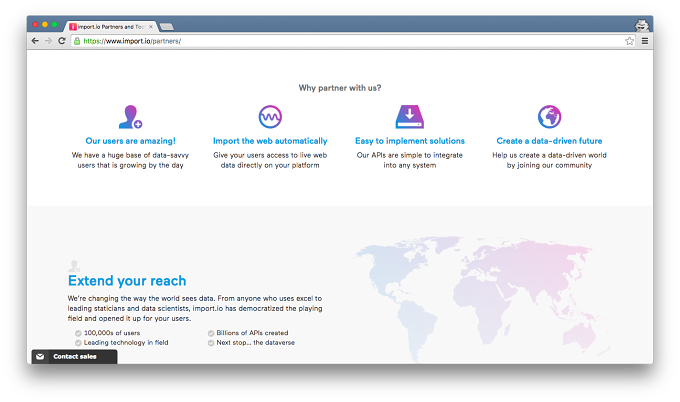Click the browser forward arrow
This screenshot has width=680, height=402.
(x=48, y=41)
